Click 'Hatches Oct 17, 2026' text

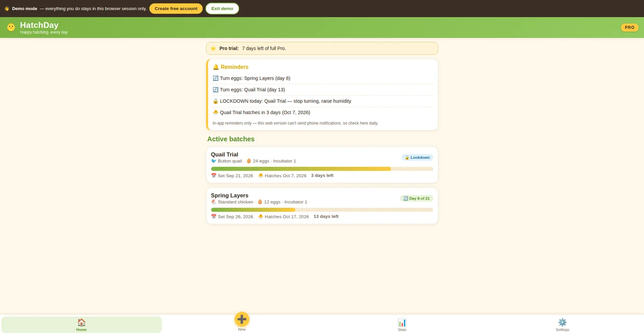(x=287, y=217)
